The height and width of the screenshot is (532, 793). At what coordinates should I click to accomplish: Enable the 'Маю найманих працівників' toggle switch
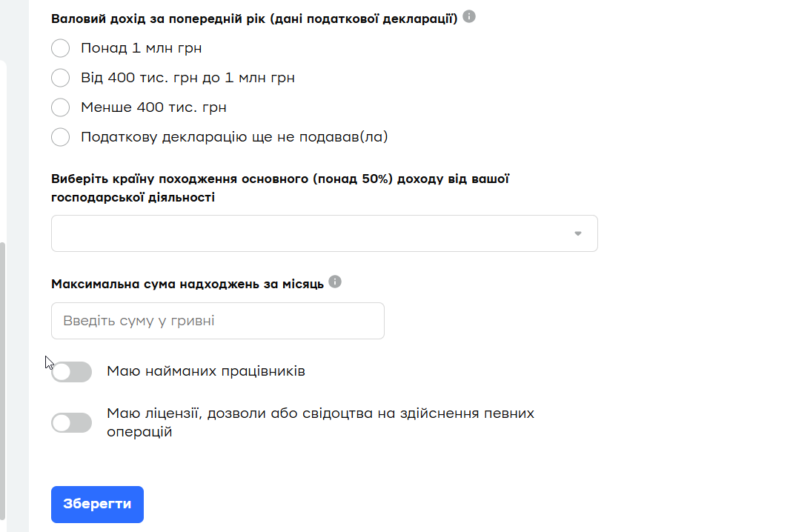point(72,372)
